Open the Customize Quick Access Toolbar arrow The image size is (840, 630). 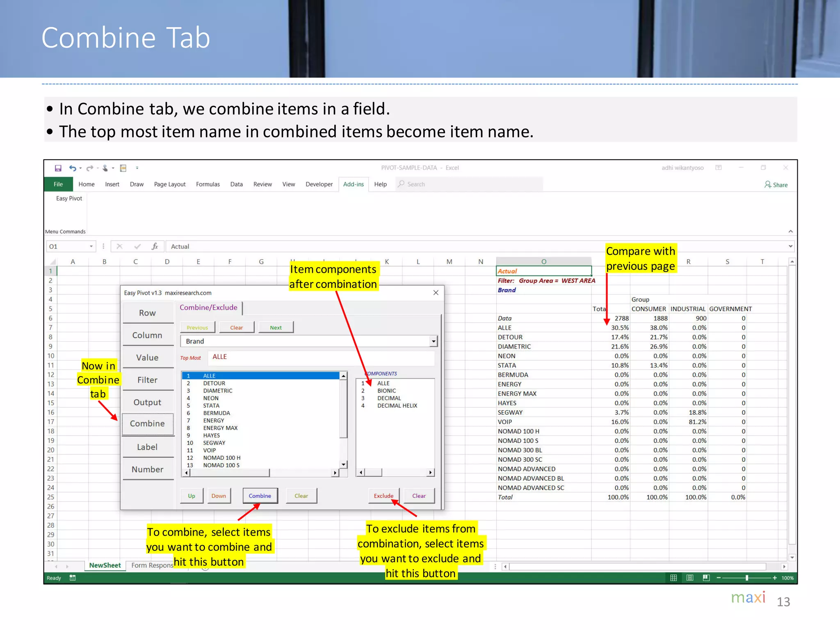pos(137,168)
